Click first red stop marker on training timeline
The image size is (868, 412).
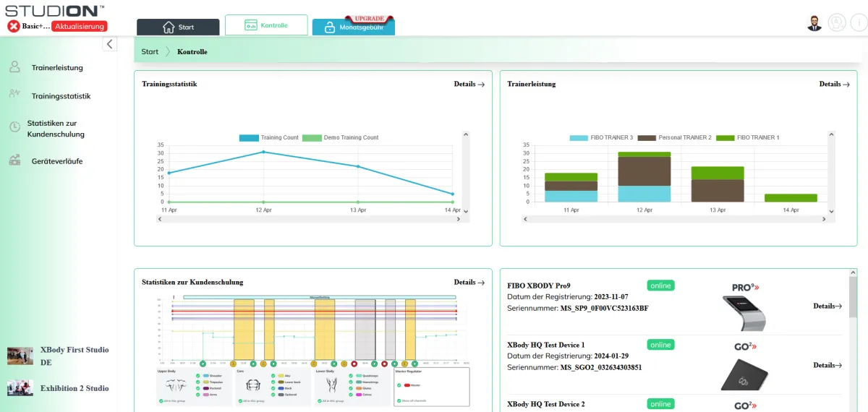(x=354, y=364)
